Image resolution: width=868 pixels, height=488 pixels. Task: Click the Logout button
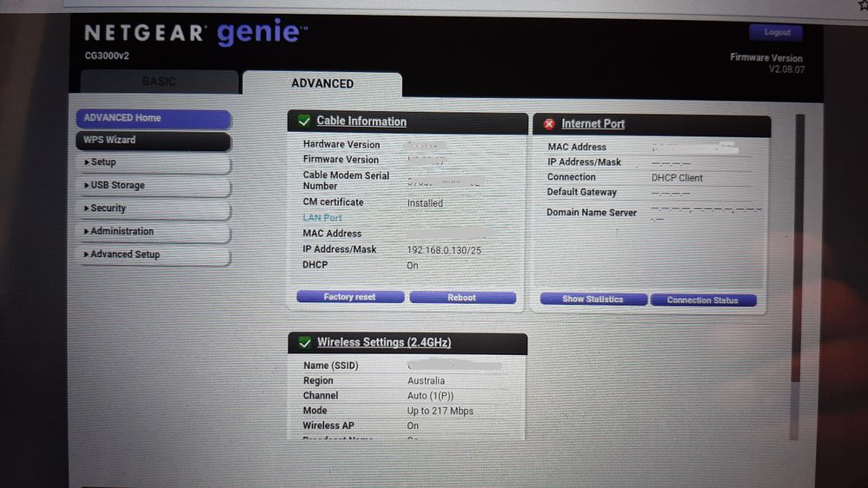777,32
